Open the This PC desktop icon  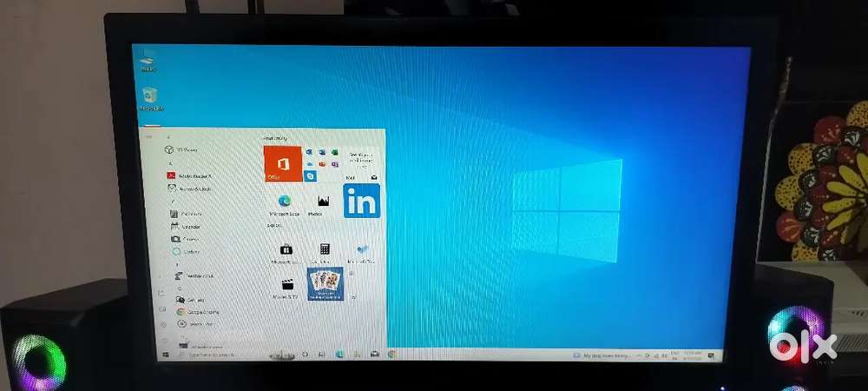pos(148,60)
